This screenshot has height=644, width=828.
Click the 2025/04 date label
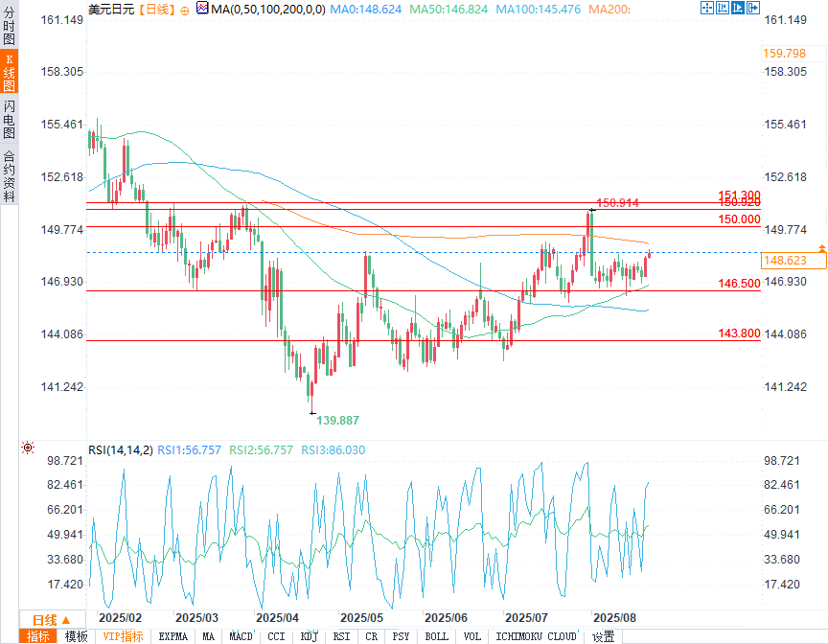[x=277, y=617]
